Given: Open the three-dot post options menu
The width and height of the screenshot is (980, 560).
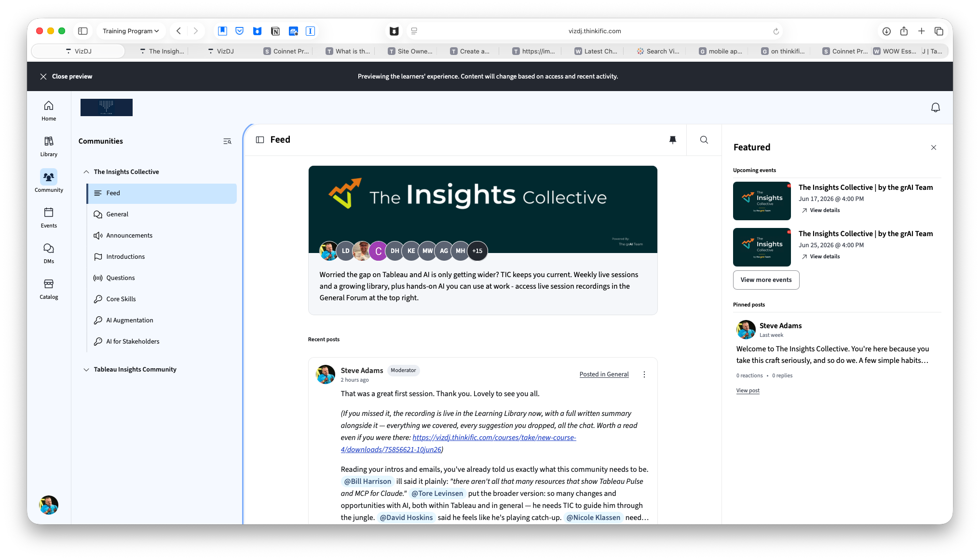Looking at the screenshot, I should (644, 374).
